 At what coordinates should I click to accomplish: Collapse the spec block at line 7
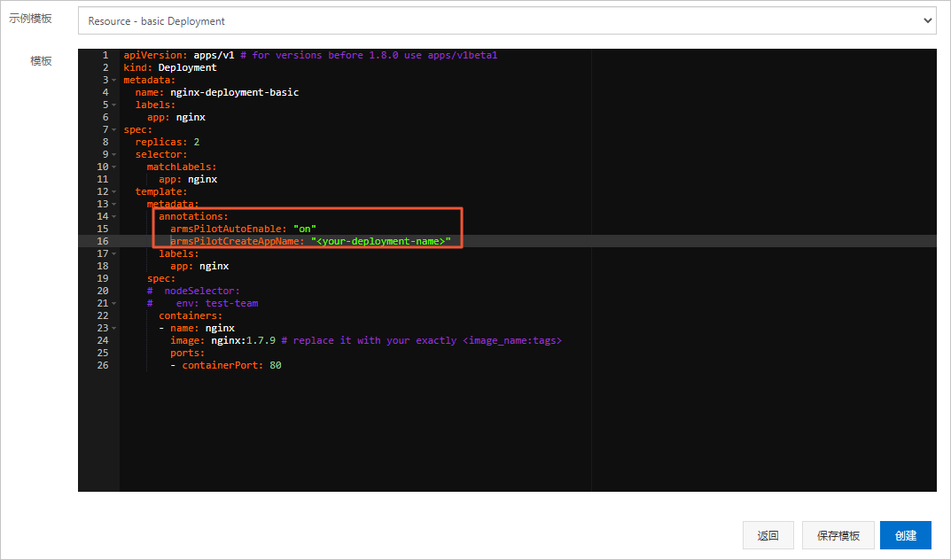tap(114, 129)
